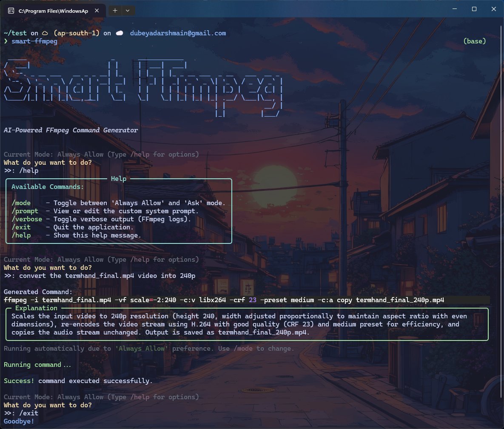Click the /prompt command in Help box
This screenshot has width=504, height=429.
25,211
